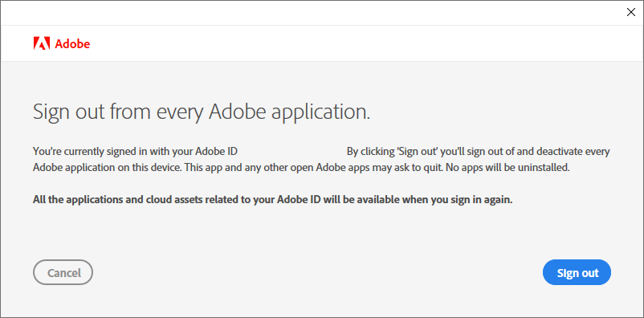Close the sign-out dialog with the X
This screenshot has width=644, height=318.
coord(631,12)
